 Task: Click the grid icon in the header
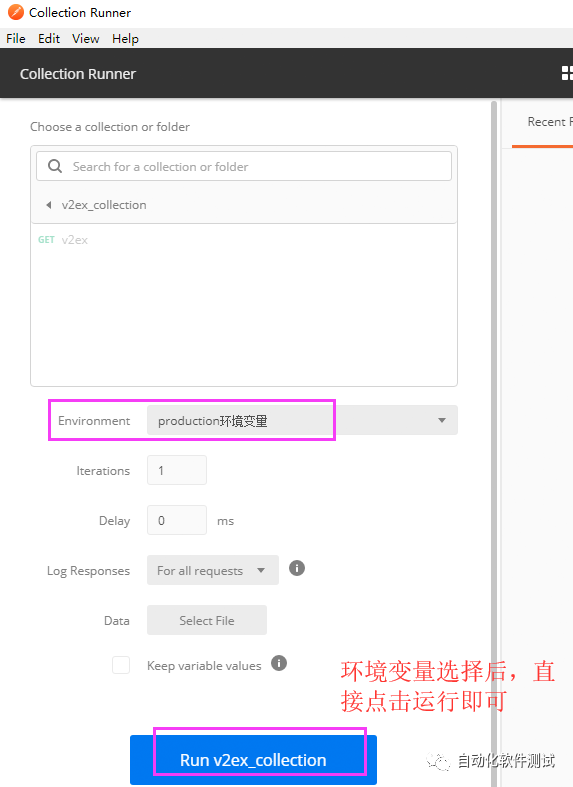(567, 73)
